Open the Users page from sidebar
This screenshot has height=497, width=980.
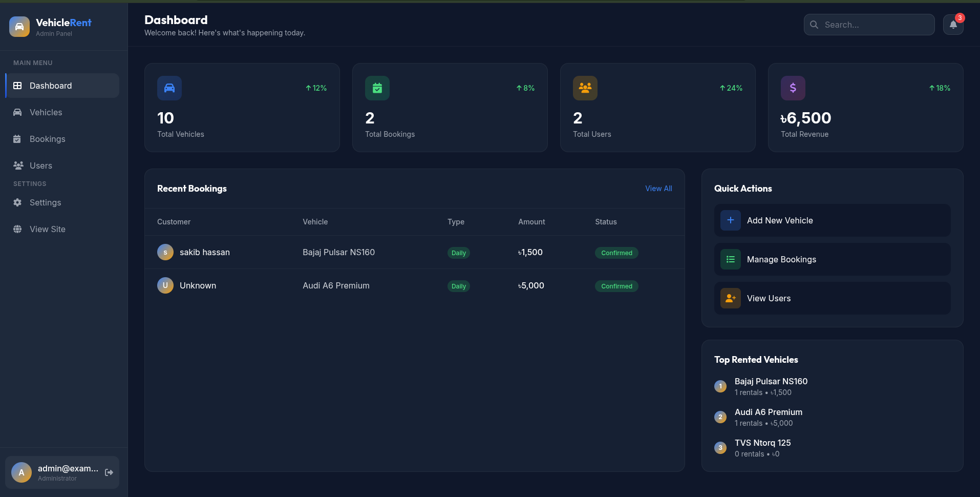coord(41,165)
